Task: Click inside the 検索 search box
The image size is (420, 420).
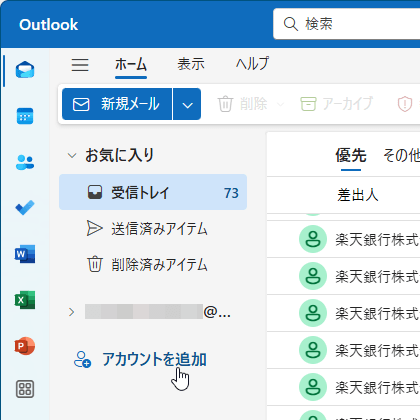Action: [x=347, y=24]
